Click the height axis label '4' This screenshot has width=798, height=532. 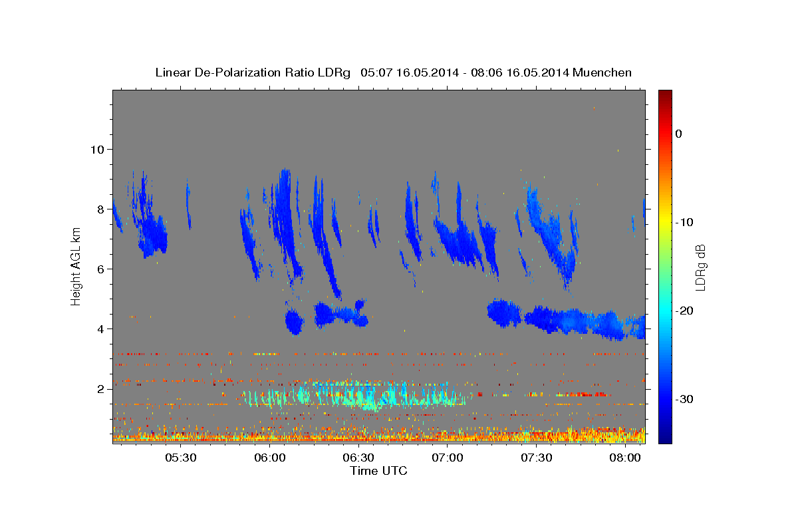tap(101, 329)
